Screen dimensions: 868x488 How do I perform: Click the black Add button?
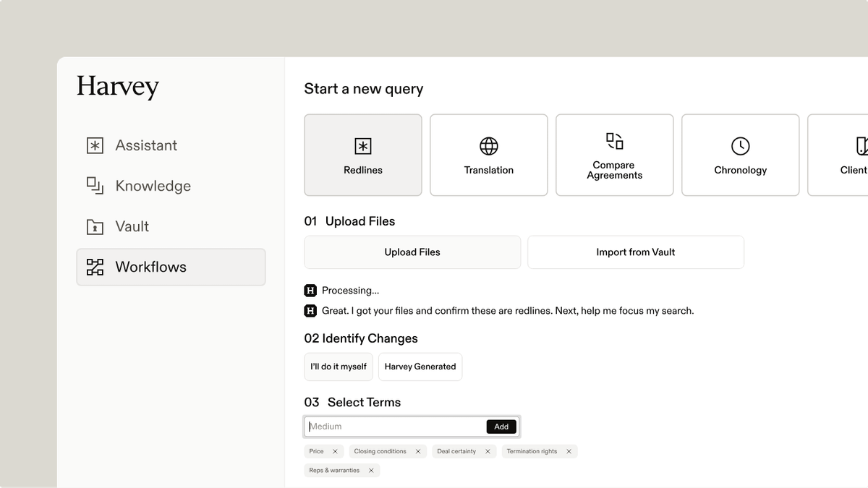(501, 427)
